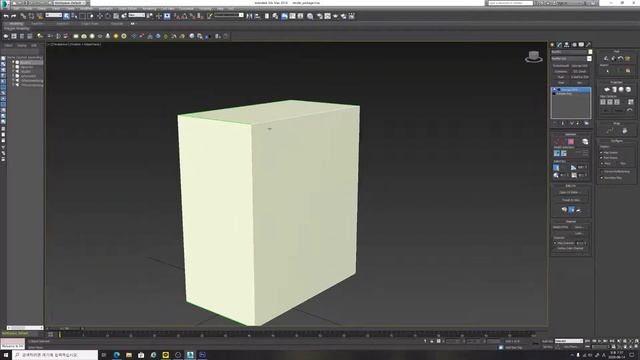
Task: Switch to the Hierarchy command panel tab
Action: click(567, 44)
